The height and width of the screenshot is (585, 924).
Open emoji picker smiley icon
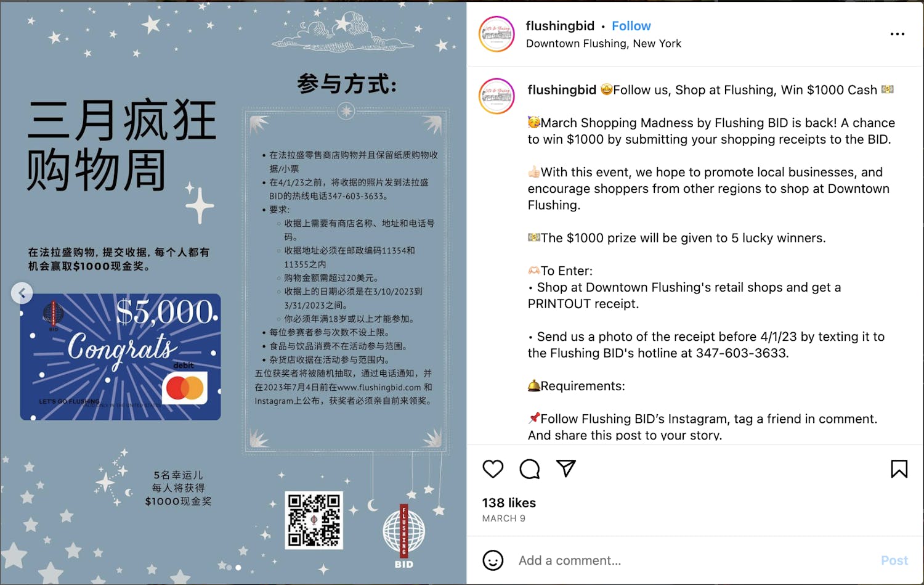pyautogui.click(x=493, y=560)
